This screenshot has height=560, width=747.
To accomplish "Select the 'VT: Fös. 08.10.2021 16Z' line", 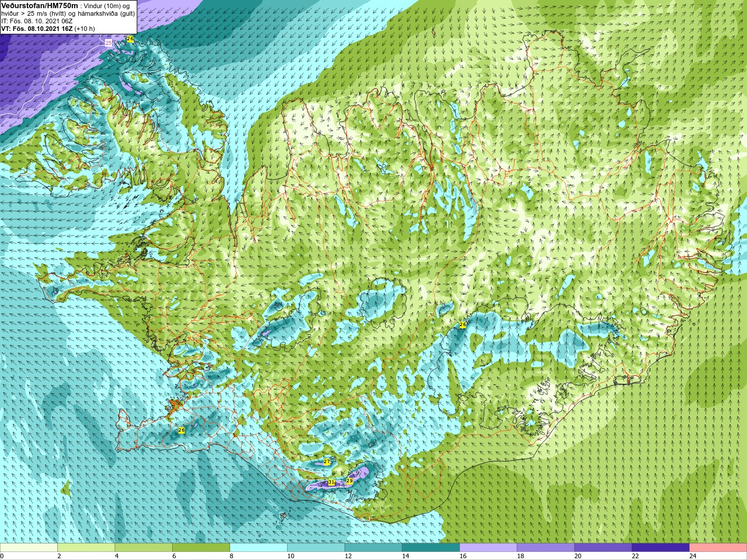I will [x=36, y=29].
